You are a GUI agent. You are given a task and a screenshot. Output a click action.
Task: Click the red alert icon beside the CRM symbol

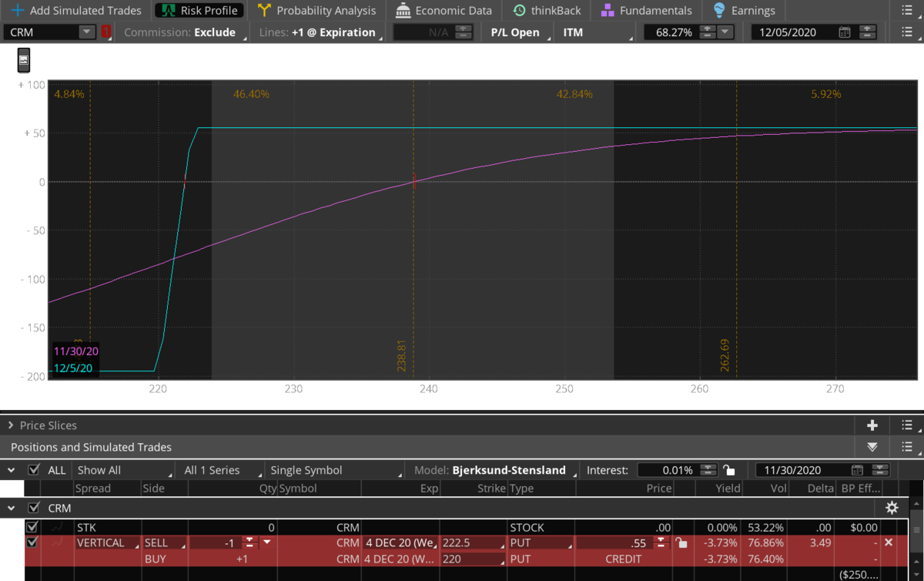pos(106,32)
